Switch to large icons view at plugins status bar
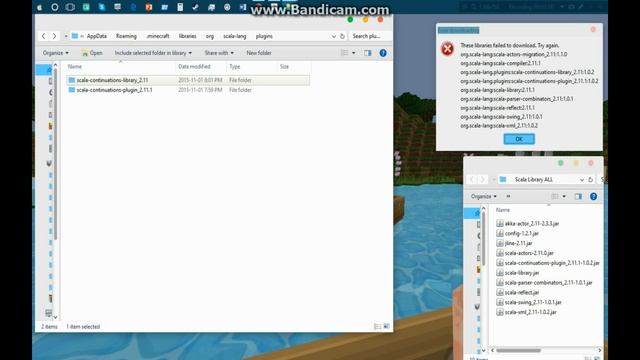The width and height of the screenshot is (640, 360). pyautogui.click(x=386, y=326)
